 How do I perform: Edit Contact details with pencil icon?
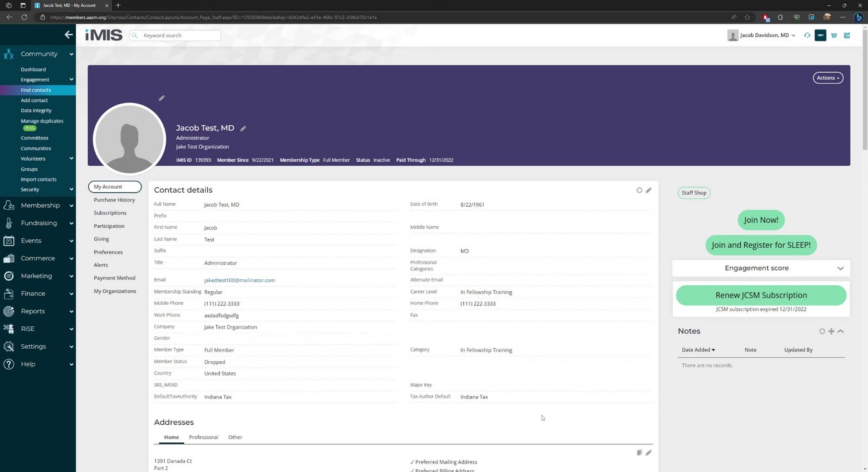pyautogui.click(x=648, y=190)
